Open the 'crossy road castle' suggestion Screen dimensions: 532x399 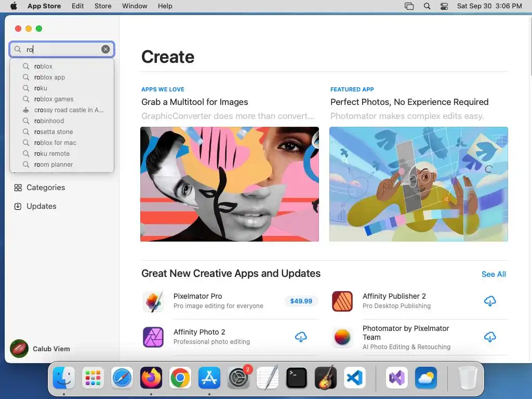(62, 110)
